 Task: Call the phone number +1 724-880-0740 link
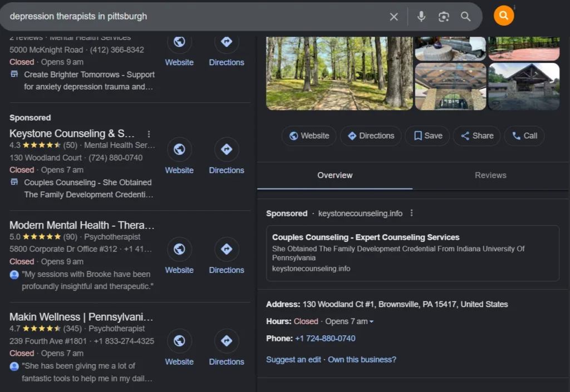325,339
